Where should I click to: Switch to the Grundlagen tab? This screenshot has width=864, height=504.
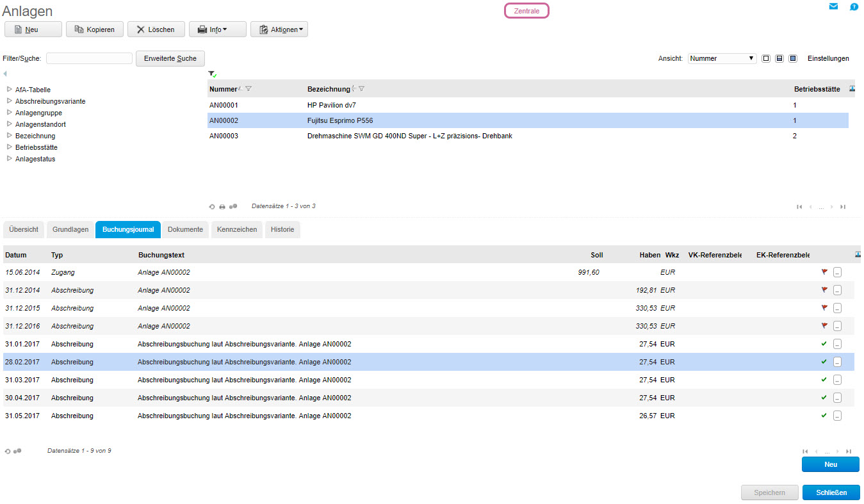coord(70,229)
